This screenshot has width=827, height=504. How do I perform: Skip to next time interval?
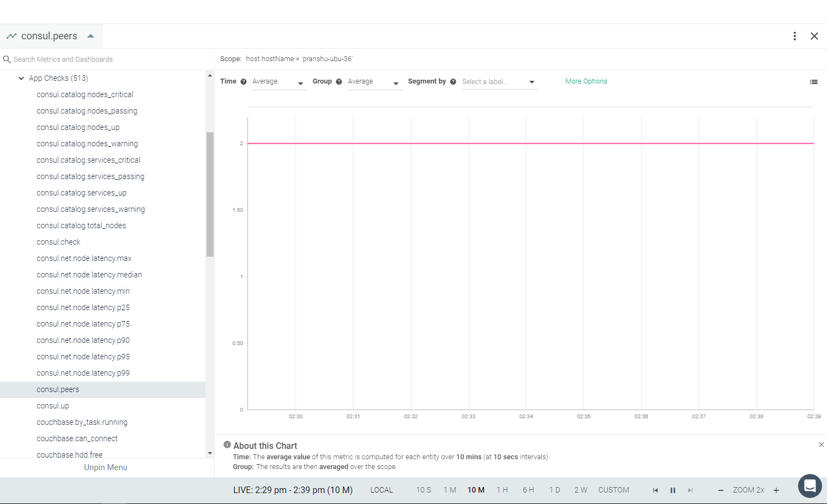pyautogui.click(x=690, y=490)
